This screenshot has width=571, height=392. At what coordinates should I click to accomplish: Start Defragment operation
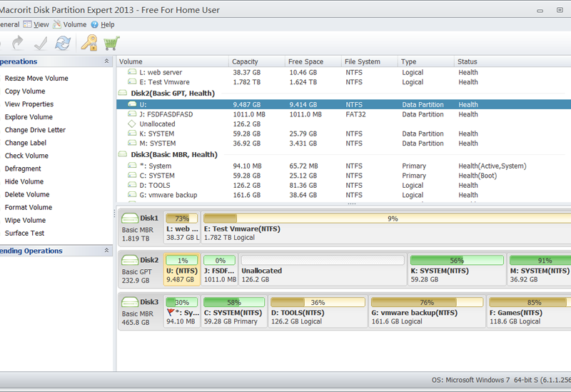click(x=23, y=169)
